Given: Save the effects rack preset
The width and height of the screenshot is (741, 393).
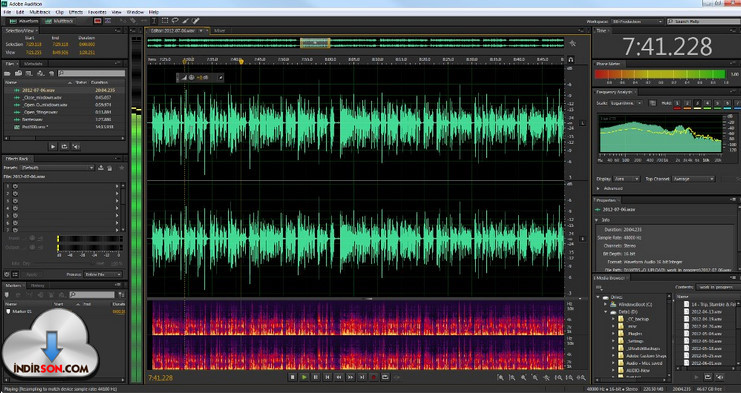Looking at the screenshot, I should [x=101, y=168].
